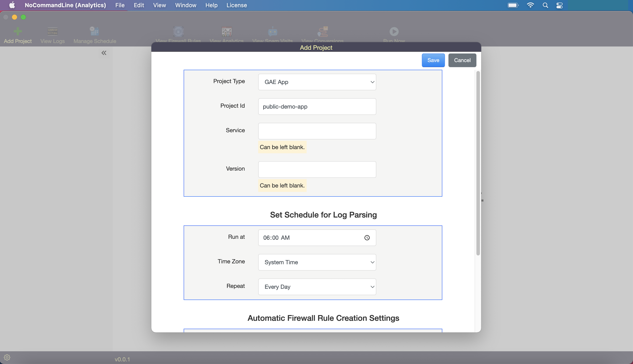Open the Help menu
633x364 pixels.
tap(212, 5)
